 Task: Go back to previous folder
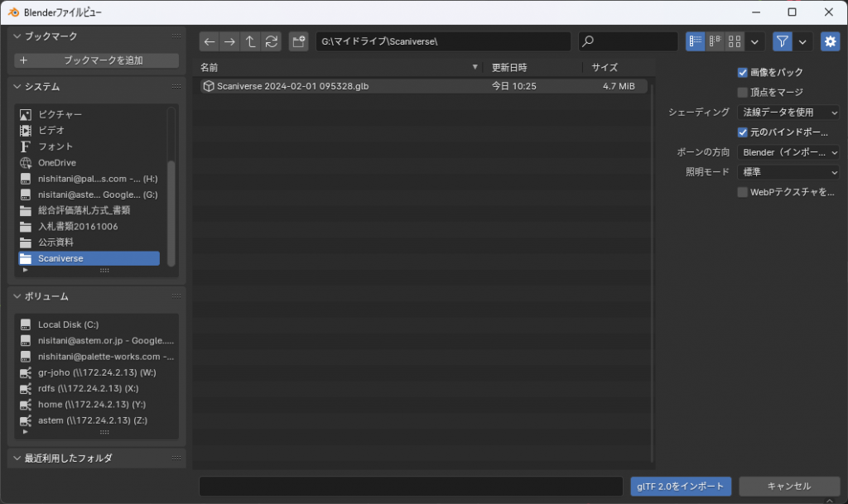pos(210,41)
